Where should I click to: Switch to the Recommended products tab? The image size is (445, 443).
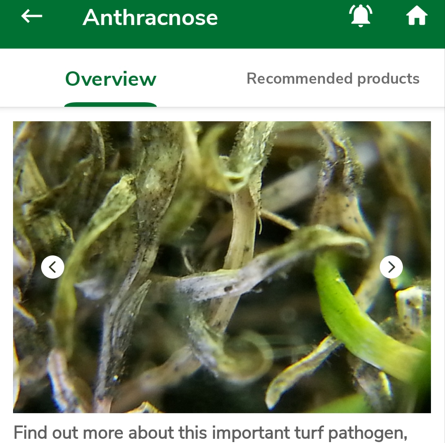tap(333, 79)
